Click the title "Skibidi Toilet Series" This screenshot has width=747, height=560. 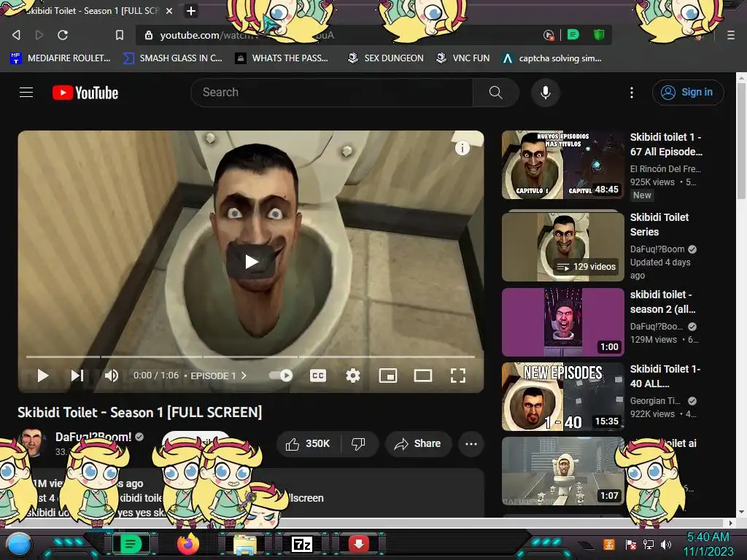tap(659, 225)
